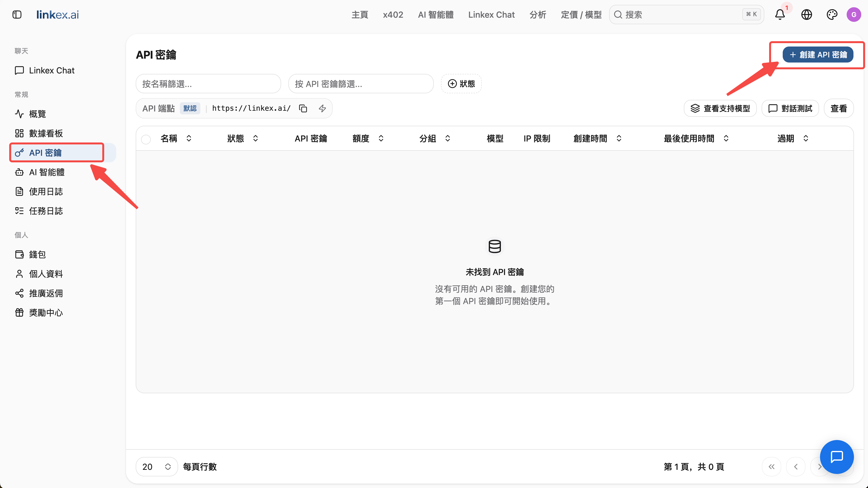This screenshot has width=868, height=488.
Task: Click the search magnifier icon
Action: (618, 15)
